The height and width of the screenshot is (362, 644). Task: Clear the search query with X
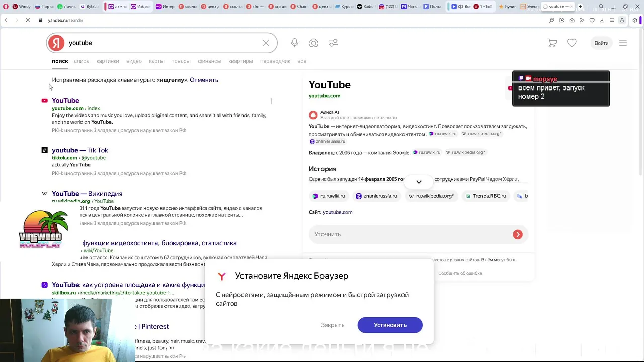(266, 43)
